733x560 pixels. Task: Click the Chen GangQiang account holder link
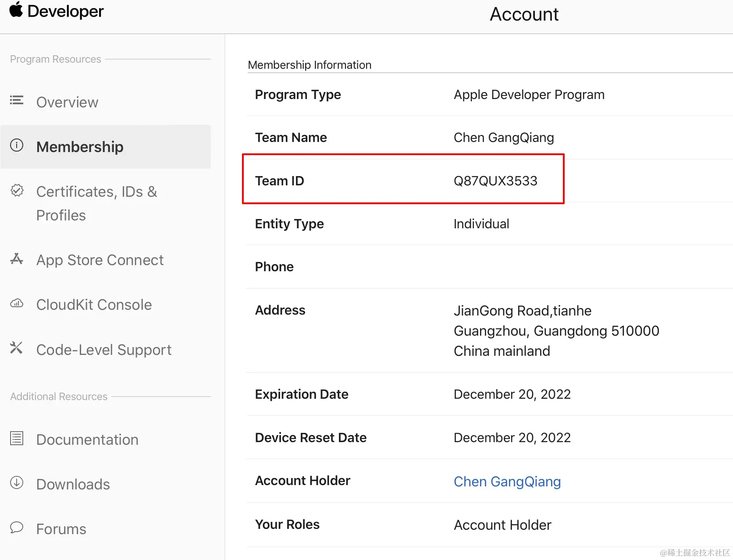[x=507, y=482]
